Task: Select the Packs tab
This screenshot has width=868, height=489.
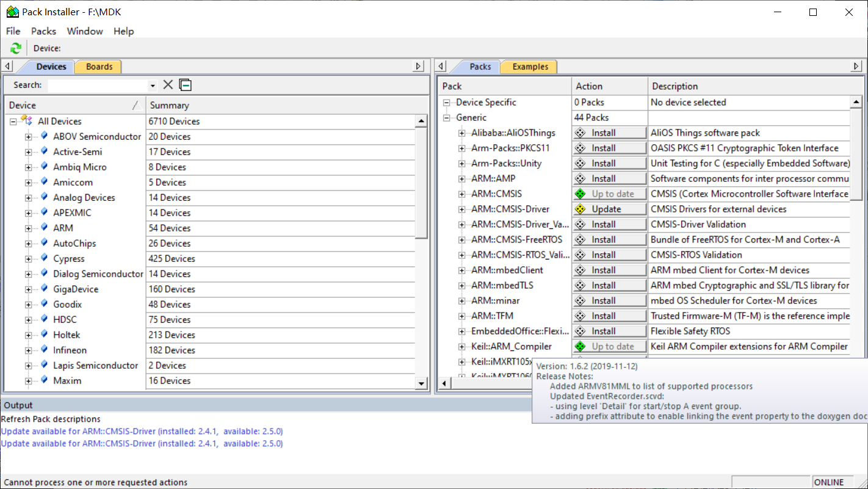Action: 480,67
